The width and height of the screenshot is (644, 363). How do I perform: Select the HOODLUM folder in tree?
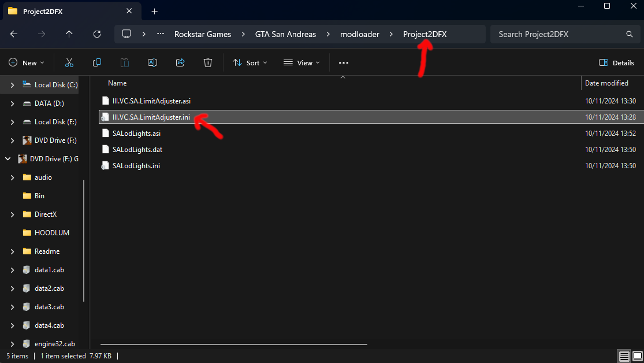pos(52,233)
